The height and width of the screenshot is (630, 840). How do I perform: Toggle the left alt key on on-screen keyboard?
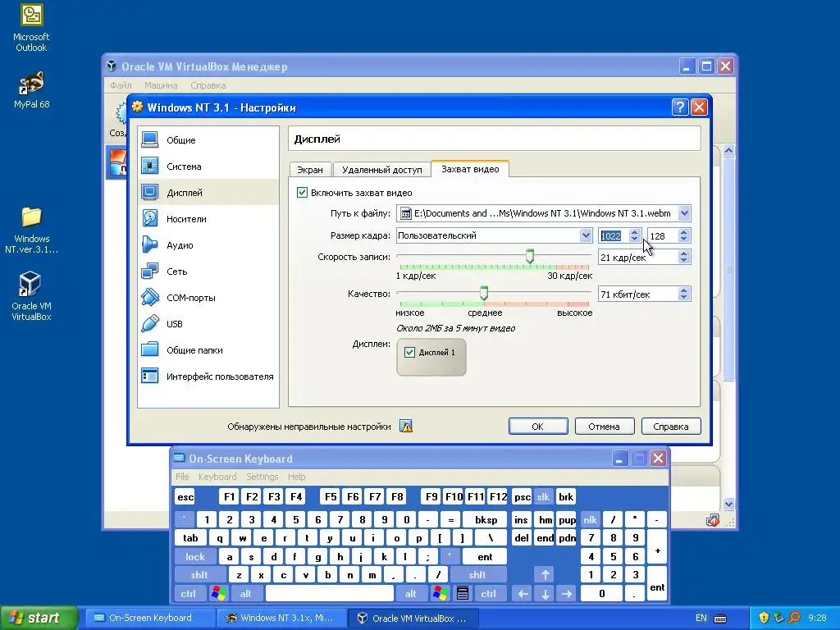(x=246, y=594)
